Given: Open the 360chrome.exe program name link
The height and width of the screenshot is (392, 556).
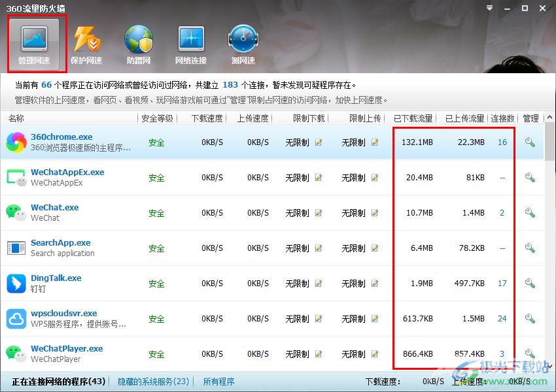Looking at the screenshot, I should pyautogui.click(x=61, y=137).
